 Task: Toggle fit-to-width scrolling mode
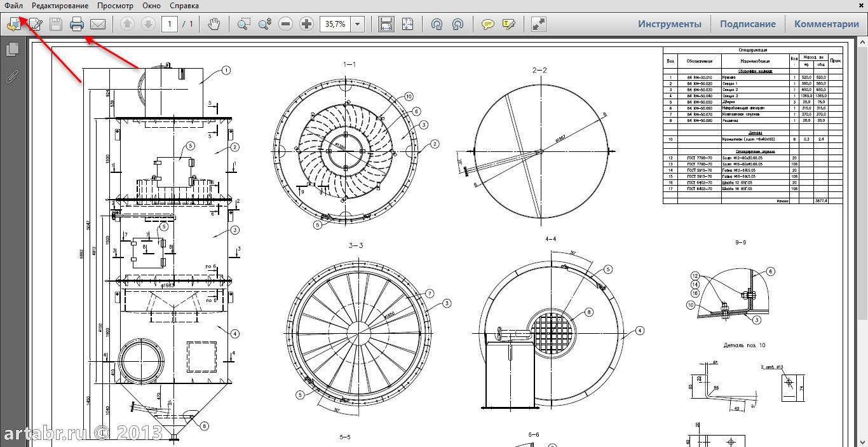click(x=386, y=24)
